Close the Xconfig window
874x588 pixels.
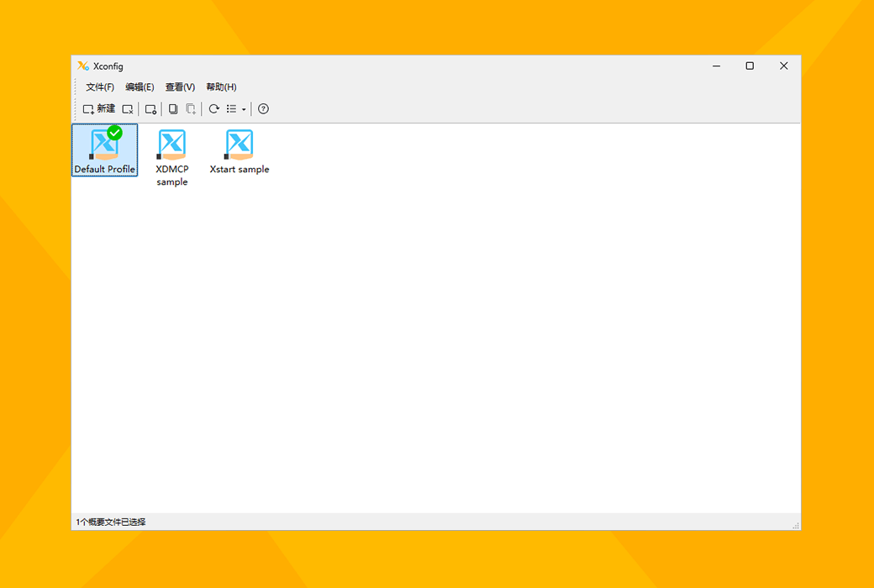[784, 66]
